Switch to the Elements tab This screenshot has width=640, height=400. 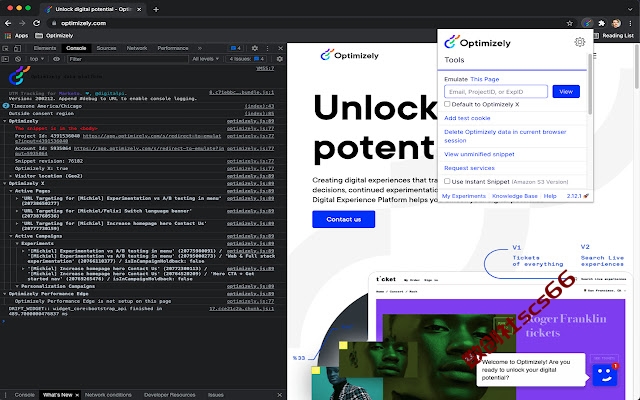(x=44, y=48)
